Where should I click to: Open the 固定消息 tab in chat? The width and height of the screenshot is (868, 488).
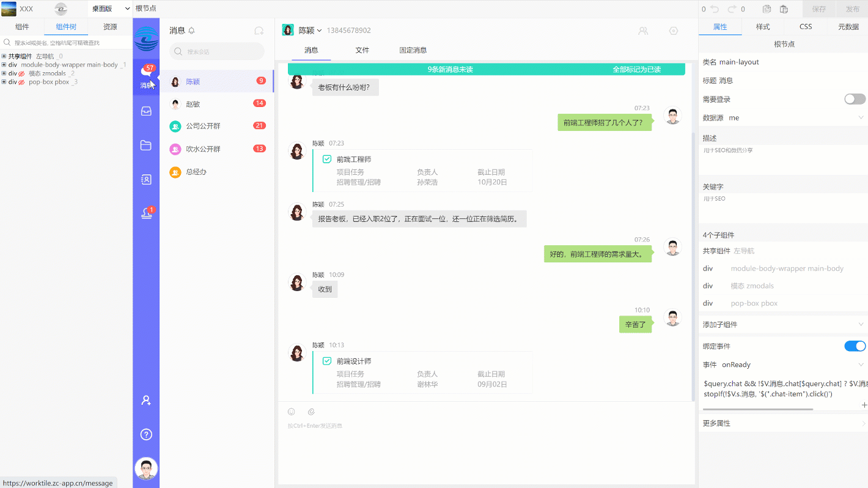[413, 50]
